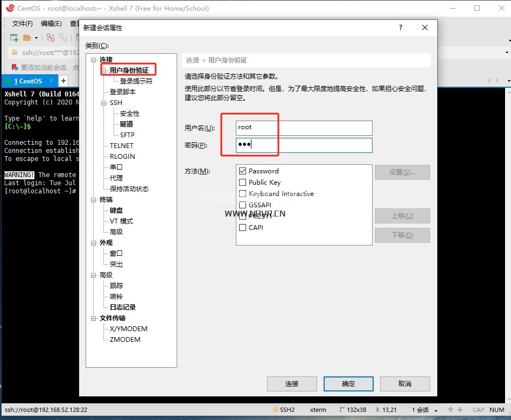
Task: Open the session count dropdown arrow
Action: click(x=436, y=410)
